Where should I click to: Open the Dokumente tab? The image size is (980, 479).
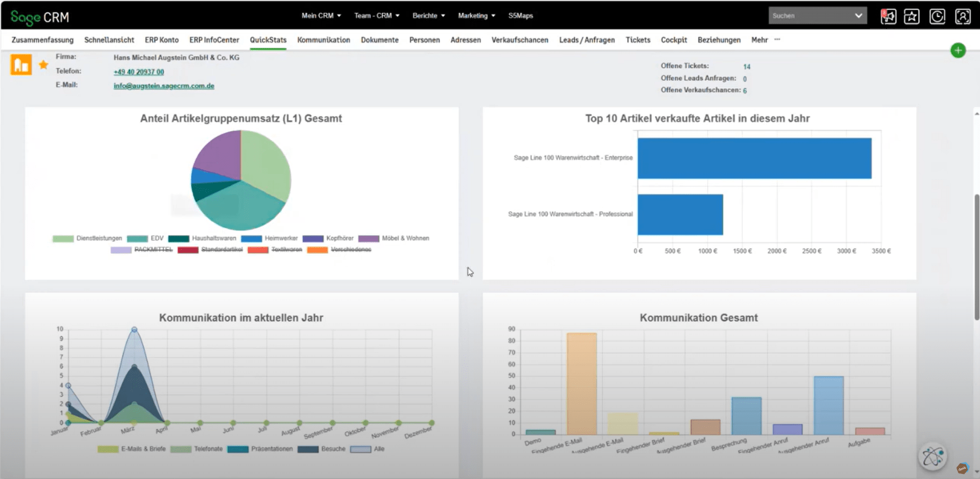[380, 40]
